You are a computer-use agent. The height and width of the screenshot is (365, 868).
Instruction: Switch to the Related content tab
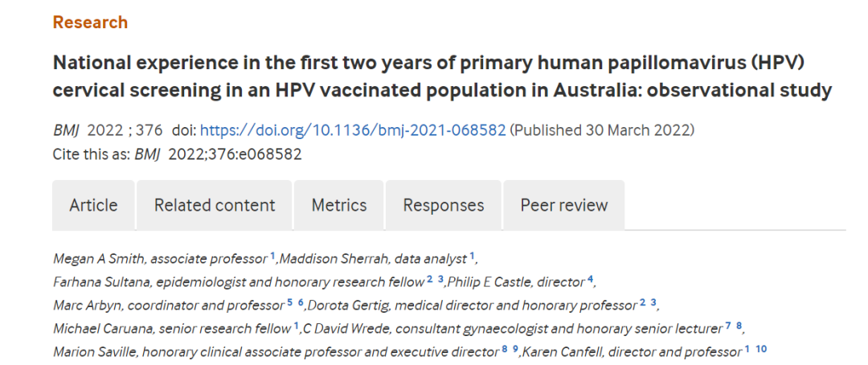[x=215, y=205]
